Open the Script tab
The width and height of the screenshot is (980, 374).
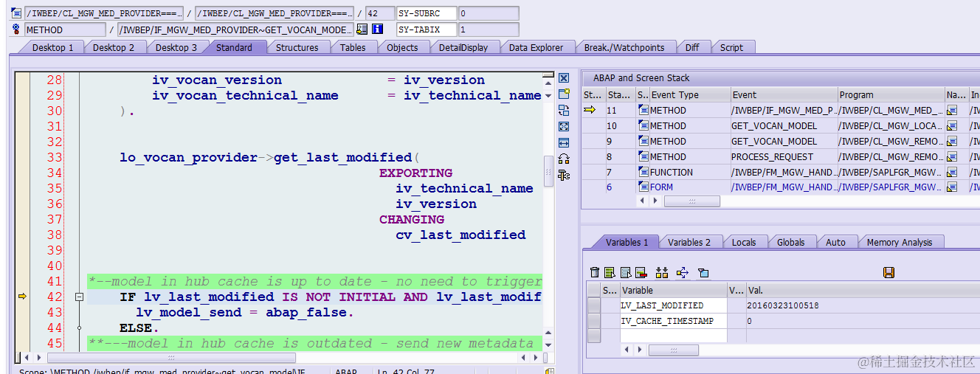pyautogui.click(x=731, y=47)
